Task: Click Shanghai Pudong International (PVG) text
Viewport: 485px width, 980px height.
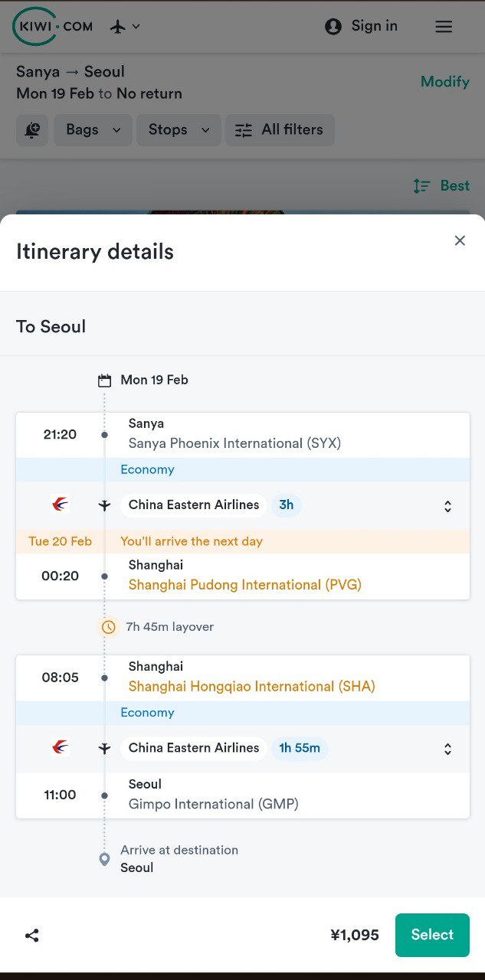Action: tap(244, 585)
